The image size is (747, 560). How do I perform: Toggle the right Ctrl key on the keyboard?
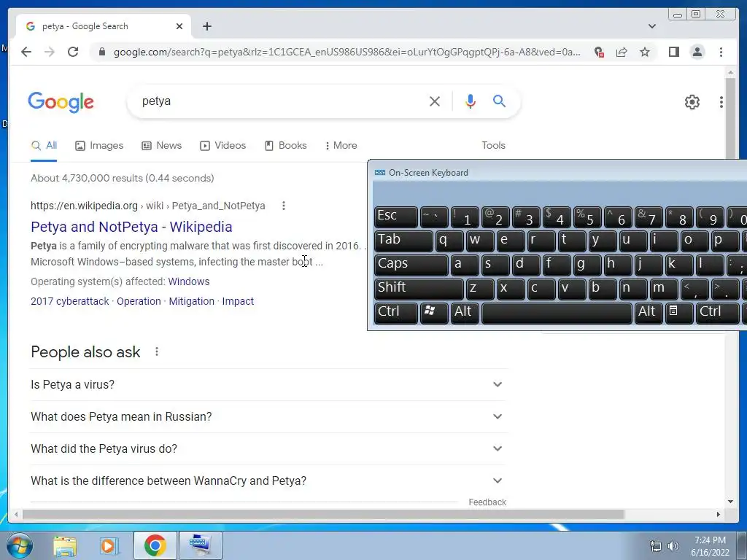[718, 312]
